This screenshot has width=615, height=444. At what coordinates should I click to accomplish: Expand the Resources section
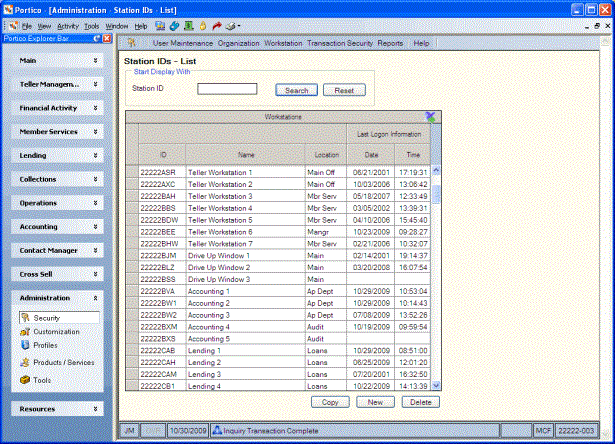[x=57, y=409]
